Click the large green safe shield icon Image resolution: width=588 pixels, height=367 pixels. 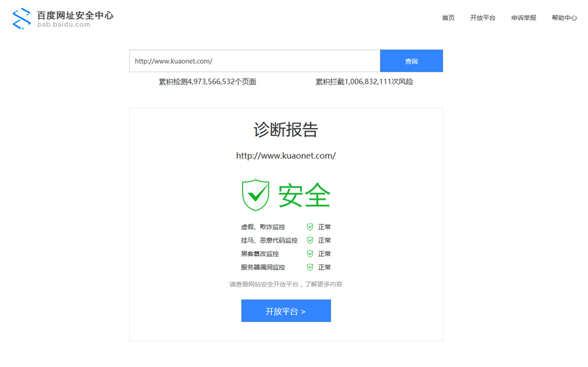(256, 195)
